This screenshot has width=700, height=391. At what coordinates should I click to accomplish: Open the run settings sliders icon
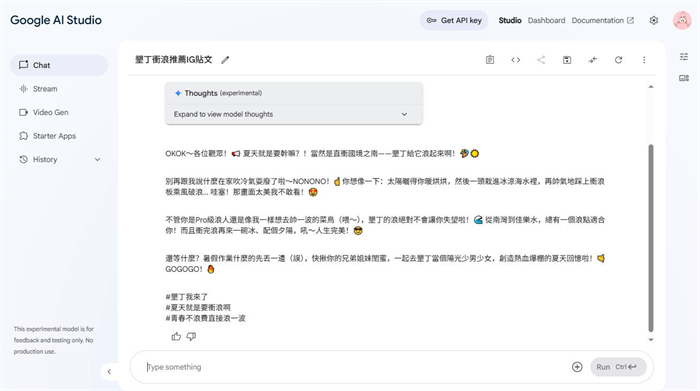(x=683, y=57)
